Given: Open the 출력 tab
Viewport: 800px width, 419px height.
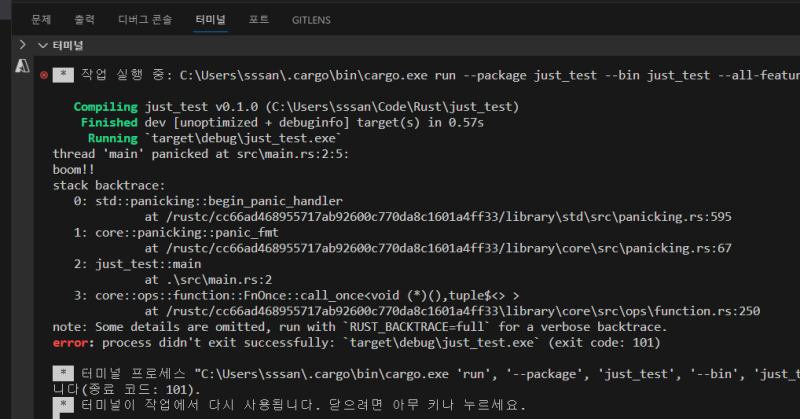Looking at the screenshot, I should tap(84, 19).
